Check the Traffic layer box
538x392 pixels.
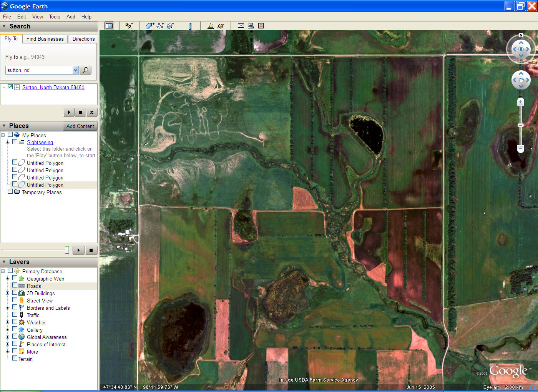tap(15, 314)
